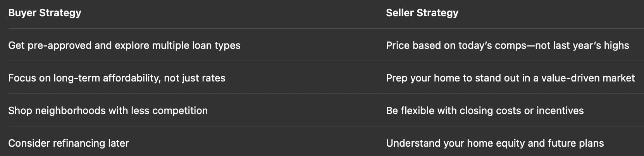The image size is (644, 156).
Task: Click the word 'incentives' in the seller column
Action: tap(560, 111)
